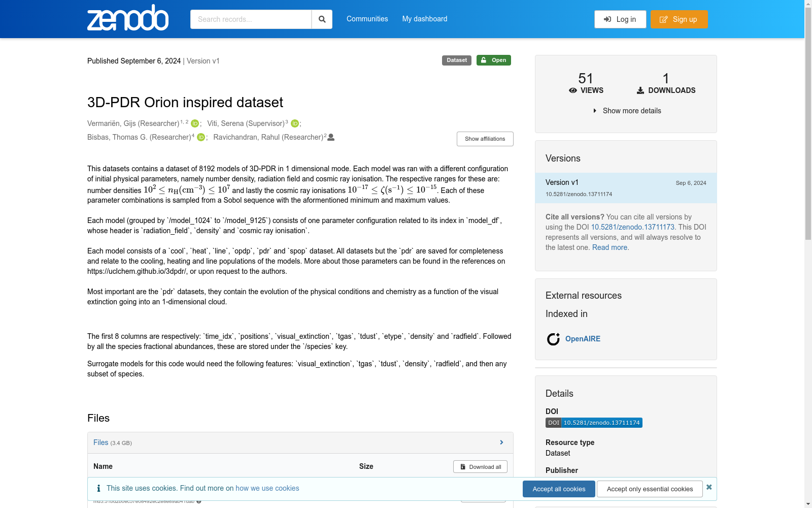Click the Log in button

point(620,19)
